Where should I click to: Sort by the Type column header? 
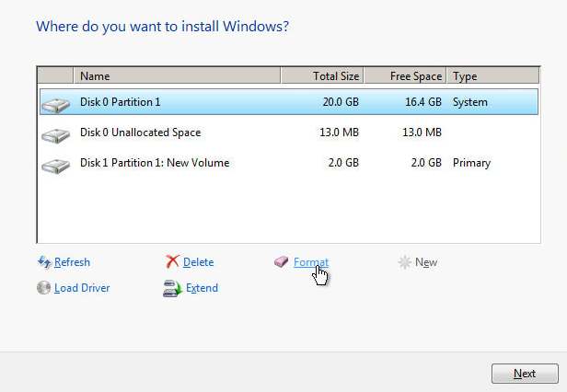[492, 76]
